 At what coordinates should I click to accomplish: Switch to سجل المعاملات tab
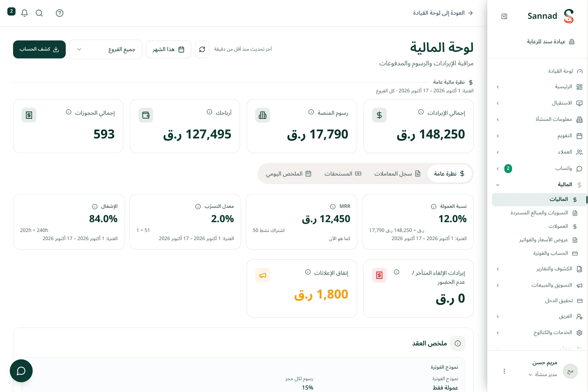pos(397,174)
